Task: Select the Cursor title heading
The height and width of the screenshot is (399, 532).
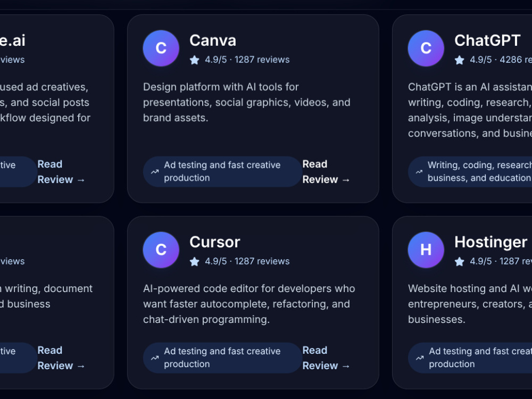Action: tap(215, 242)
